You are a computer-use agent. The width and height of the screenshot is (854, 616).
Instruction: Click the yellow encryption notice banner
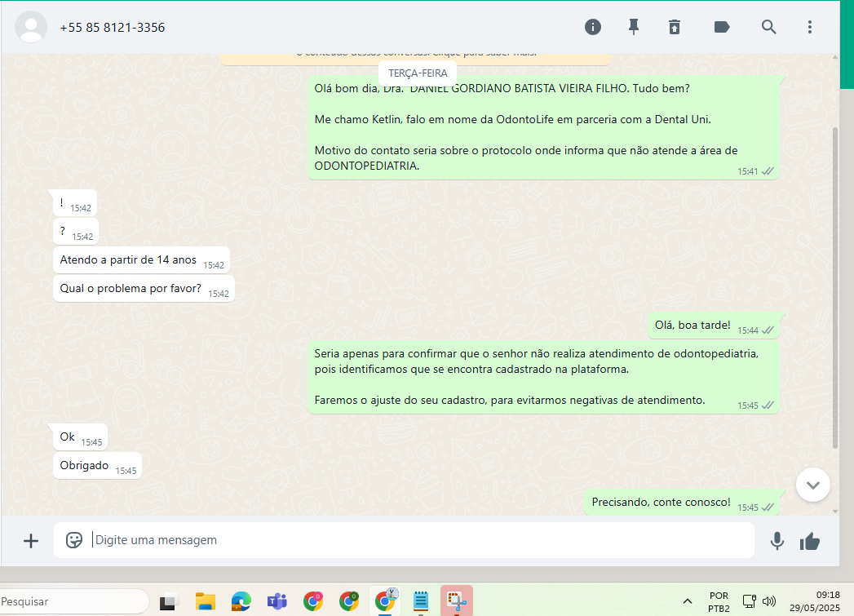coord(415,59)
